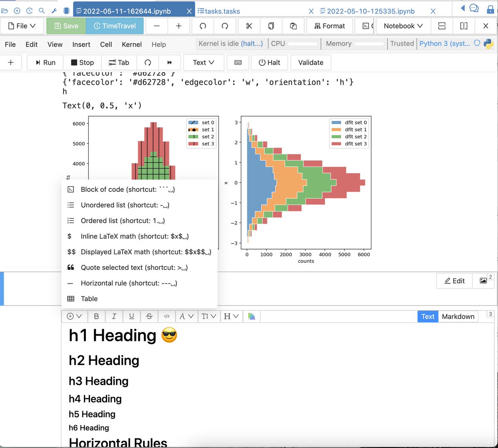Toggle strikethrough formatting
This screenshot has height=448, width=498.
(x=149, y=316)
